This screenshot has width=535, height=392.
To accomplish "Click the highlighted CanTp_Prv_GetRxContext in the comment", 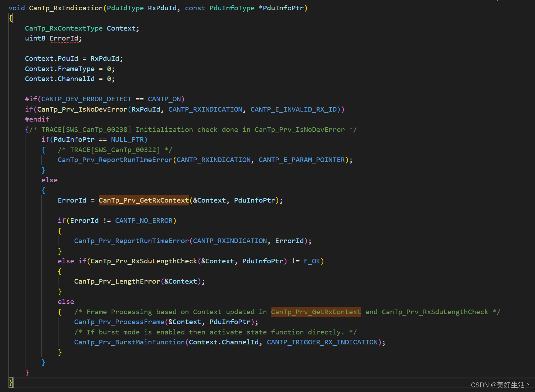I will click(316, 312).
